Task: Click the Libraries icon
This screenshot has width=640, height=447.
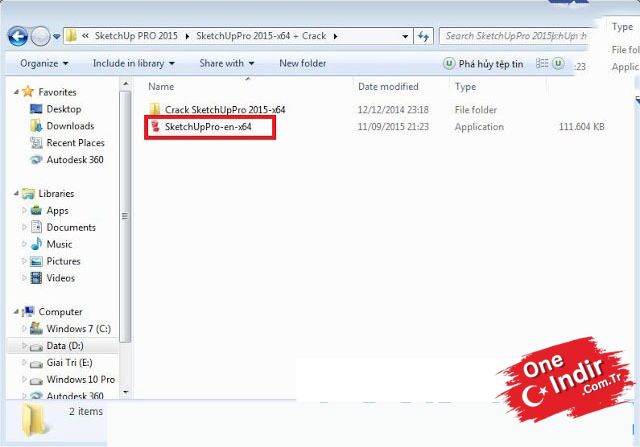Action: 28,193
